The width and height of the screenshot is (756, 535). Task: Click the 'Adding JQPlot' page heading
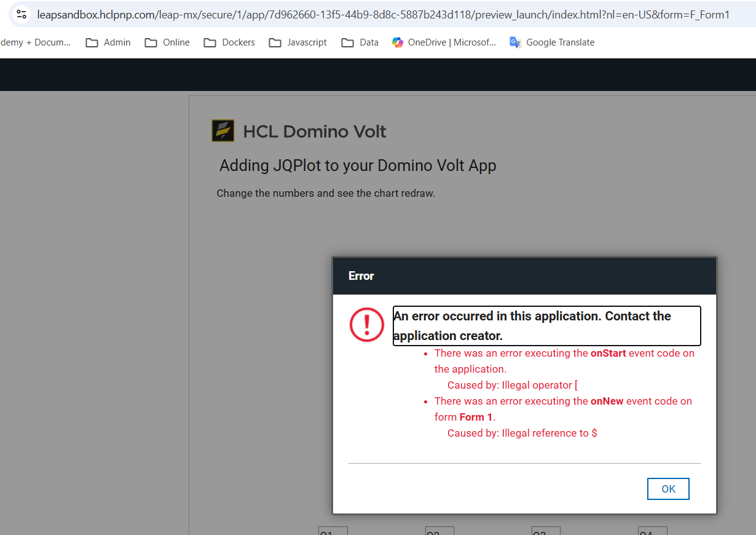point(358,165)
